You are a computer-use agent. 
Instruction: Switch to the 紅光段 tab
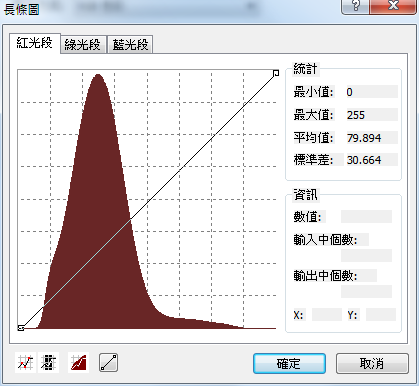coord(35,43)
